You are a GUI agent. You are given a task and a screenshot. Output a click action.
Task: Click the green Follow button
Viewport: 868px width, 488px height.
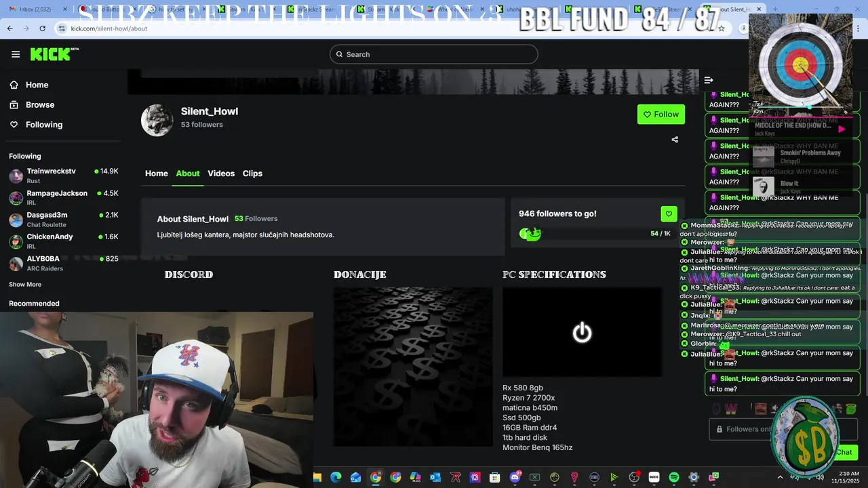pyautogui.click(x=661, y=115)
